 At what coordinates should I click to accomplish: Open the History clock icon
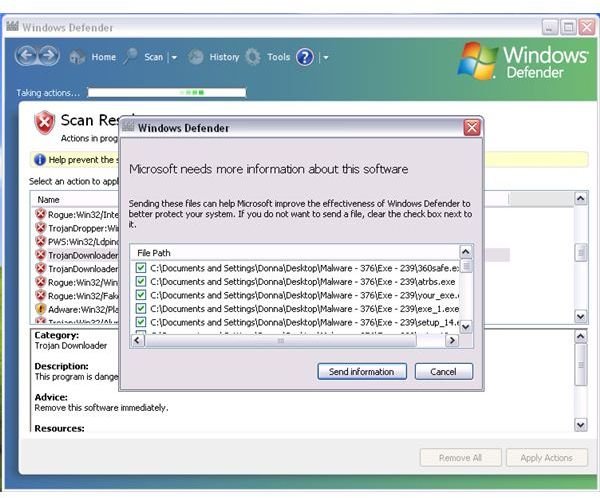(x=196, y=57)
